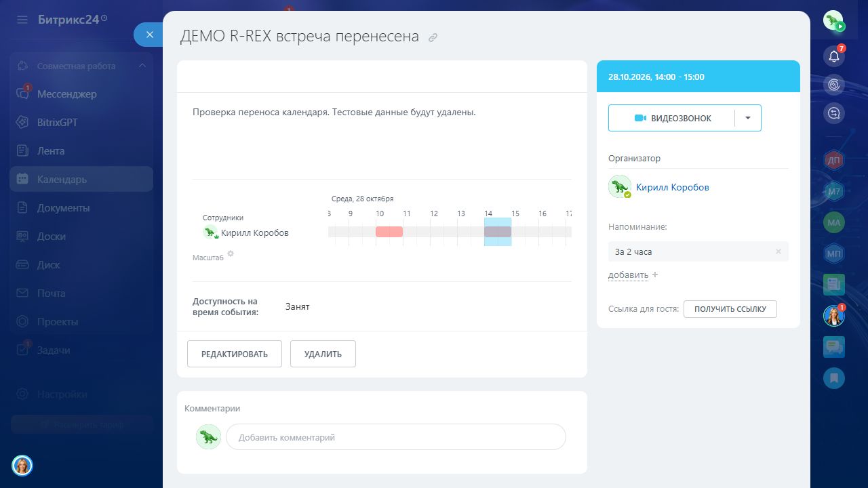Click the 'добавить' reminder link
Viewport: 868px width, 488px height.
coord(628,275)
